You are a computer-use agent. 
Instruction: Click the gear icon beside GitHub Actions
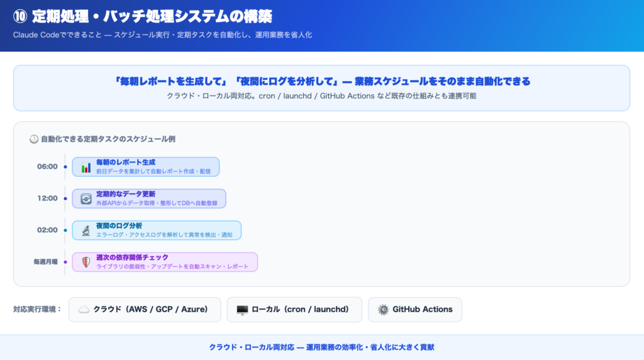(x=383, y=310)
